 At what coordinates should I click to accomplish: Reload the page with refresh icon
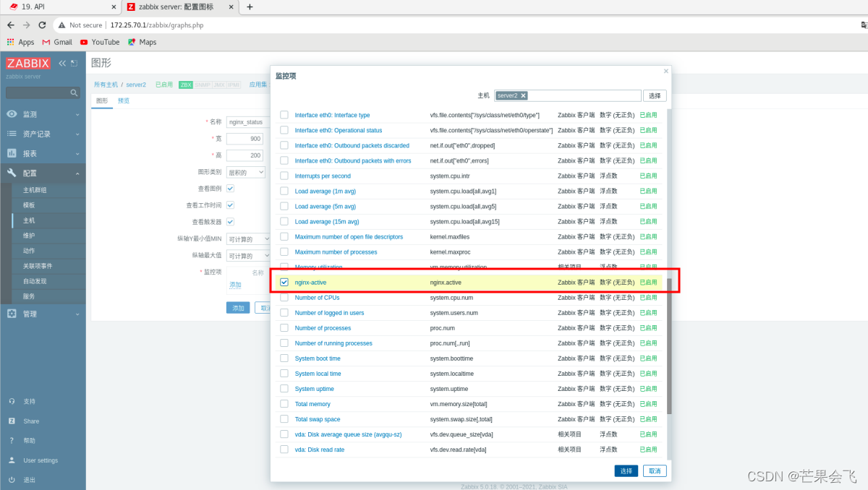point(42,25)
